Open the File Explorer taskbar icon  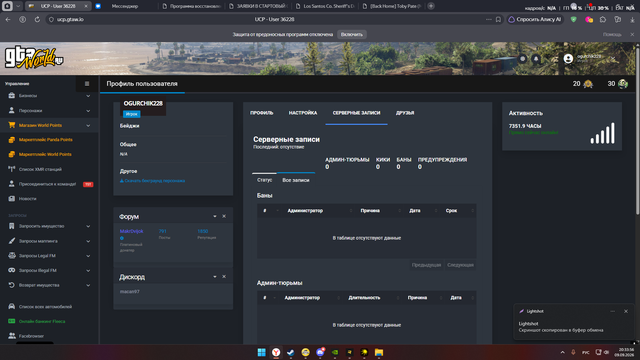point(379,352)
